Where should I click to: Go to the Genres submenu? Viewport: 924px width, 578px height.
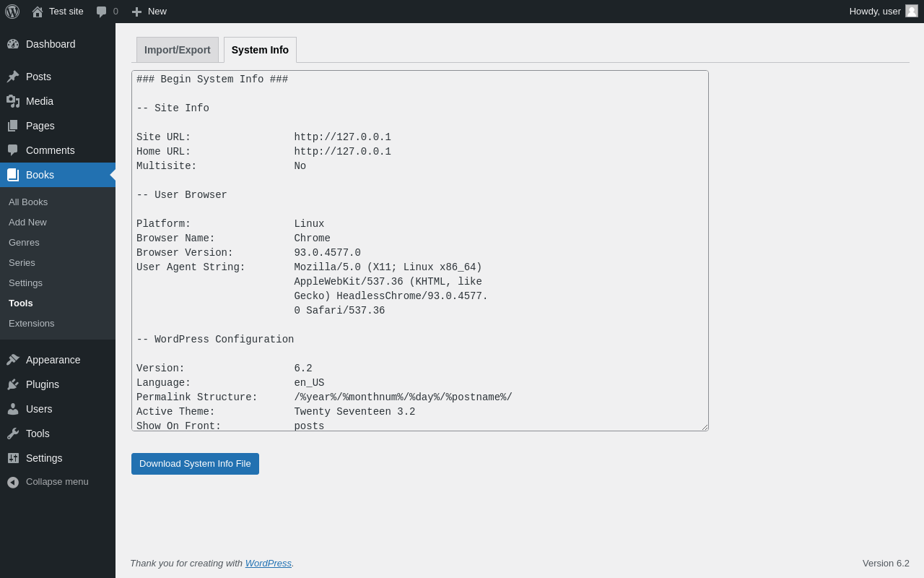click(x=24, y=242)
